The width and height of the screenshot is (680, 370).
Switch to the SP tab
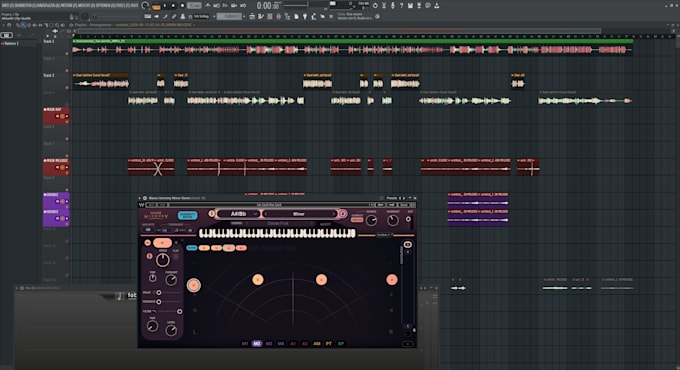pyautogui.click(x=341, y=344)
